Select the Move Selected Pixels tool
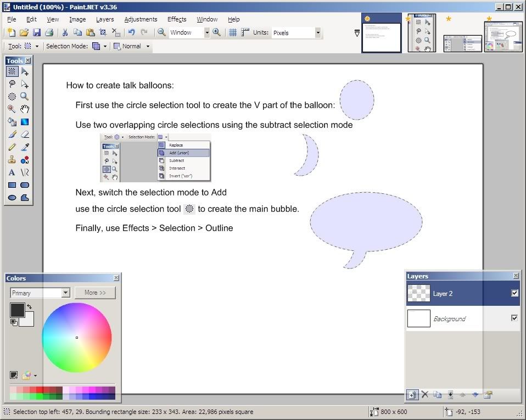 click(25, 71)
